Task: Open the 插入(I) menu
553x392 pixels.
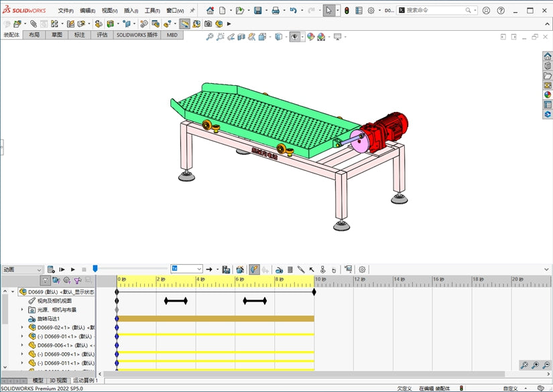Action: 131,11
